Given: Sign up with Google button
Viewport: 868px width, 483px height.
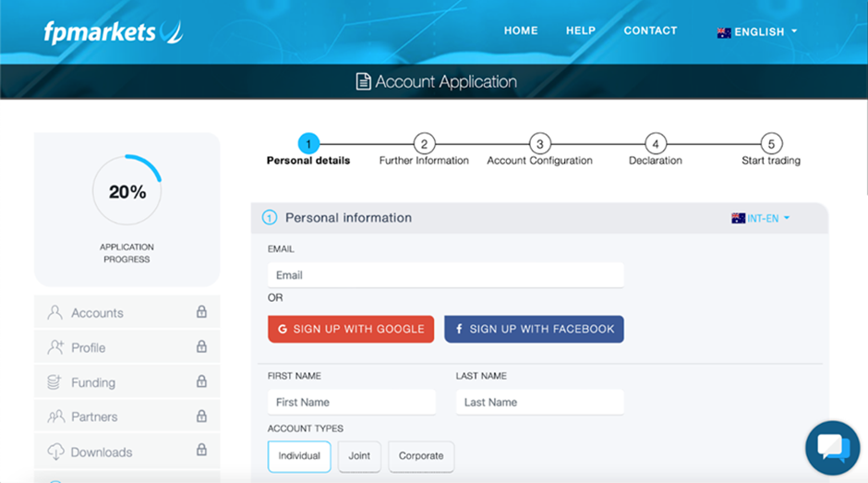Looking at the screenshot, I should (351, 329).
